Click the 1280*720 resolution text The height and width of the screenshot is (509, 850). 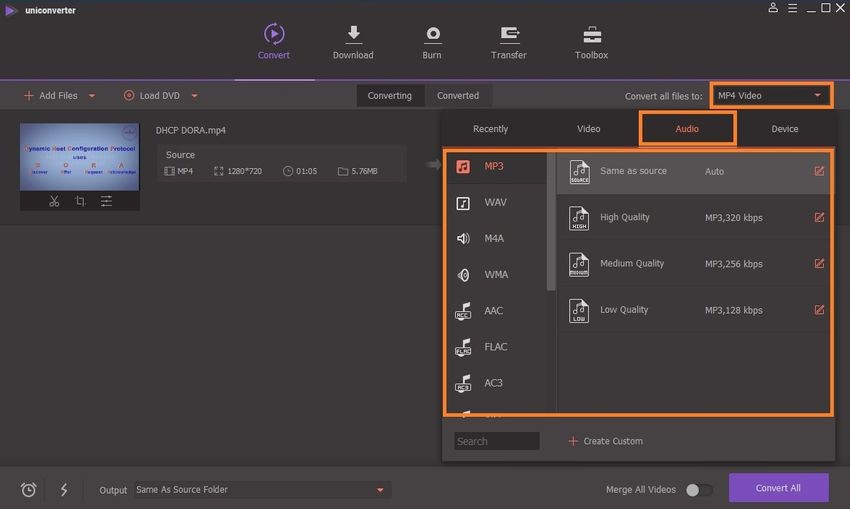click(x=244, y=171)
